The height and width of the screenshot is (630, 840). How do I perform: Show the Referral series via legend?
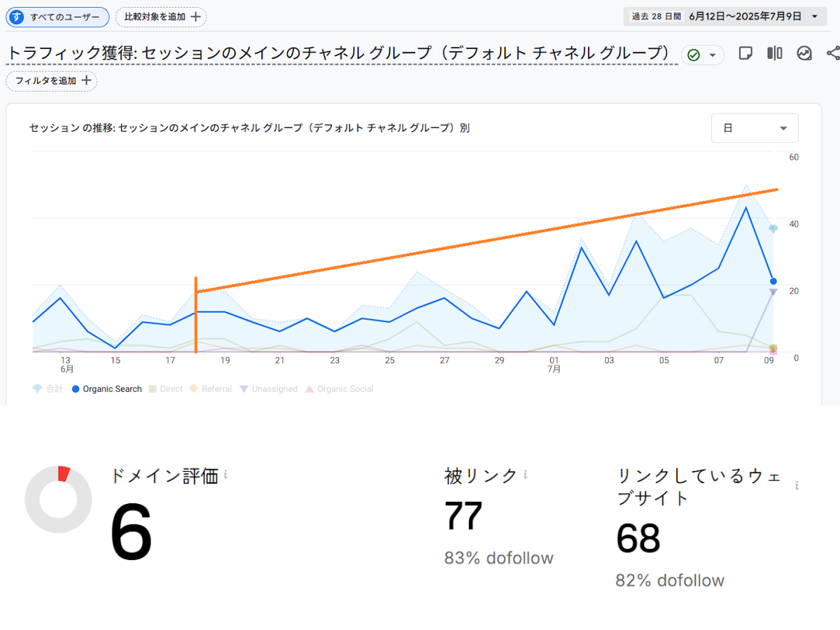pyautogui.click(x=211, y=389)
